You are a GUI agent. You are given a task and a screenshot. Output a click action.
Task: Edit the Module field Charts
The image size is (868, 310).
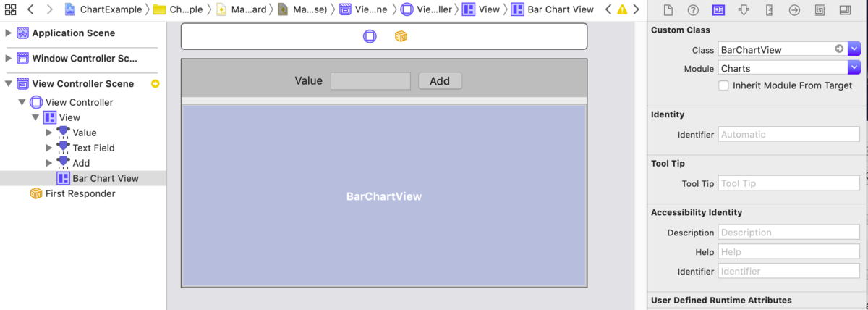click(783, 68)
